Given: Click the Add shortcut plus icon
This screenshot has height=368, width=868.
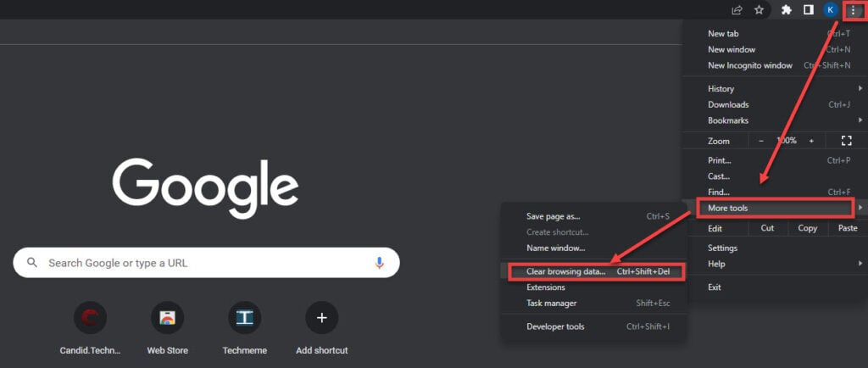Looking at the screenshot, I should [x=321, y=318].
